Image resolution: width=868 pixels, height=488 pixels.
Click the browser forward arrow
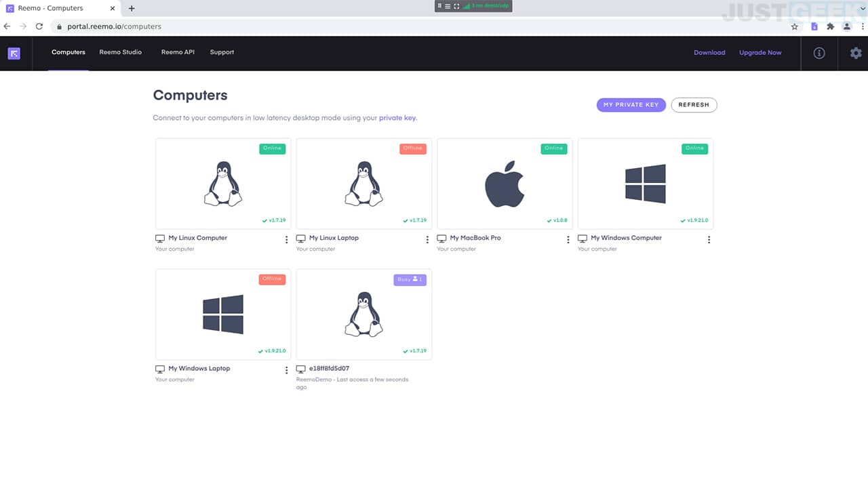click(x=23, y=26)
